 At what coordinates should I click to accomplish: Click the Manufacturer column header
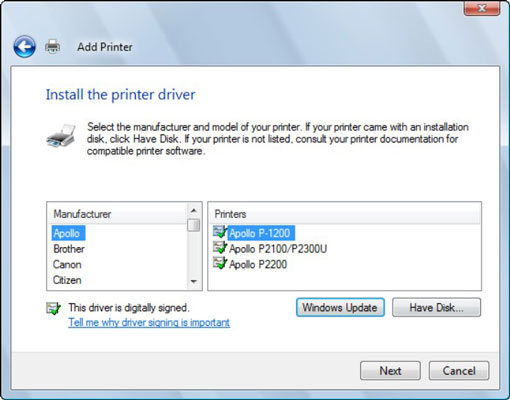tap(118, 214)
